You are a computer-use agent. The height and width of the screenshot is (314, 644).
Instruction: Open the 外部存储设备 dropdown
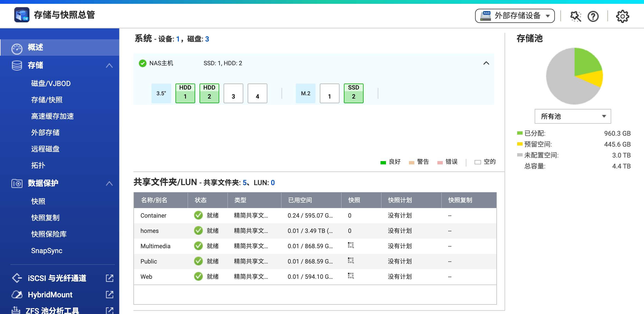515,16
